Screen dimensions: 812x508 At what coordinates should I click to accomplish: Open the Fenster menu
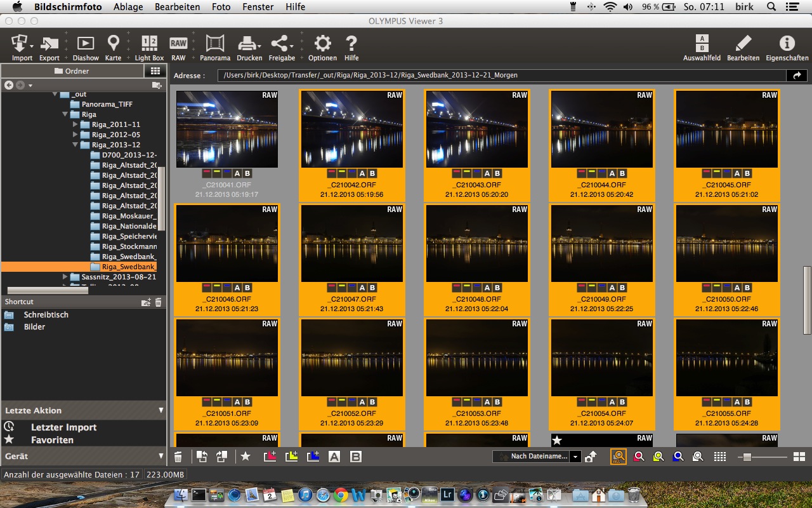[258, 7]
